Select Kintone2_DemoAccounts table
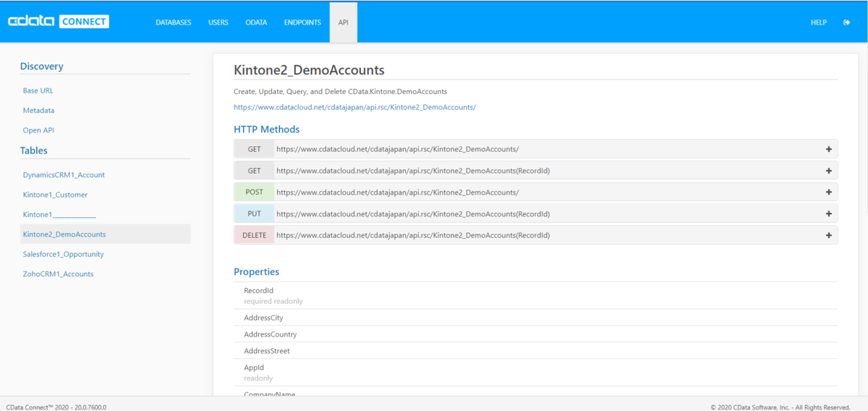868x411 pixels. 106,234
